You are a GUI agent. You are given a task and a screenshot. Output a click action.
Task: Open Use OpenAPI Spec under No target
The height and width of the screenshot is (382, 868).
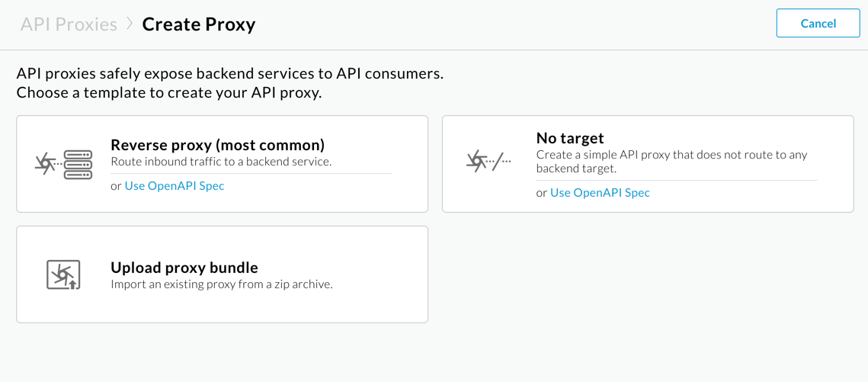pos(600,192)
